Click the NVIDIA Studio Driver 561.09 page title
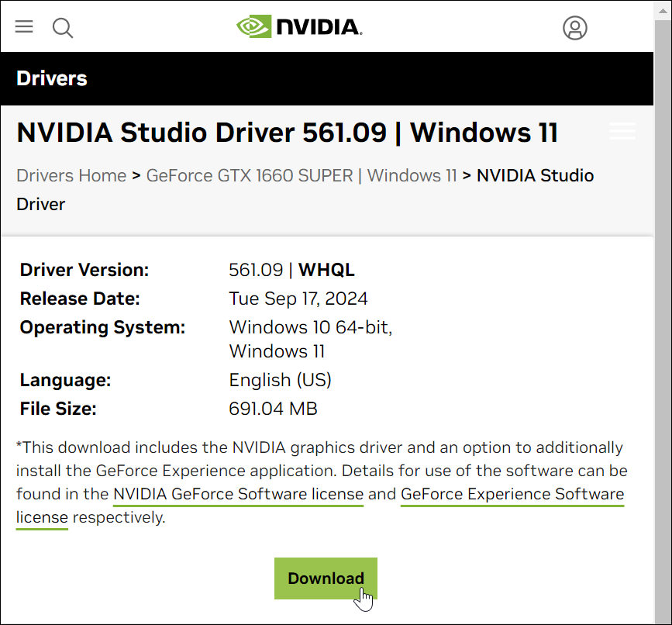The height and width of the screenshot is (625, 672). click(x=287, y=133)
